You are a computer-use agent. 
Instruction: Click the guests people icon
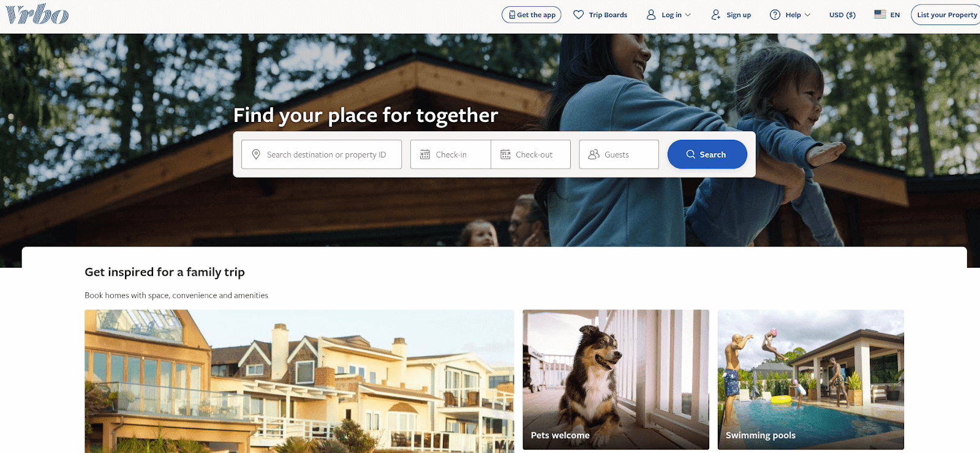pos(594,154)
